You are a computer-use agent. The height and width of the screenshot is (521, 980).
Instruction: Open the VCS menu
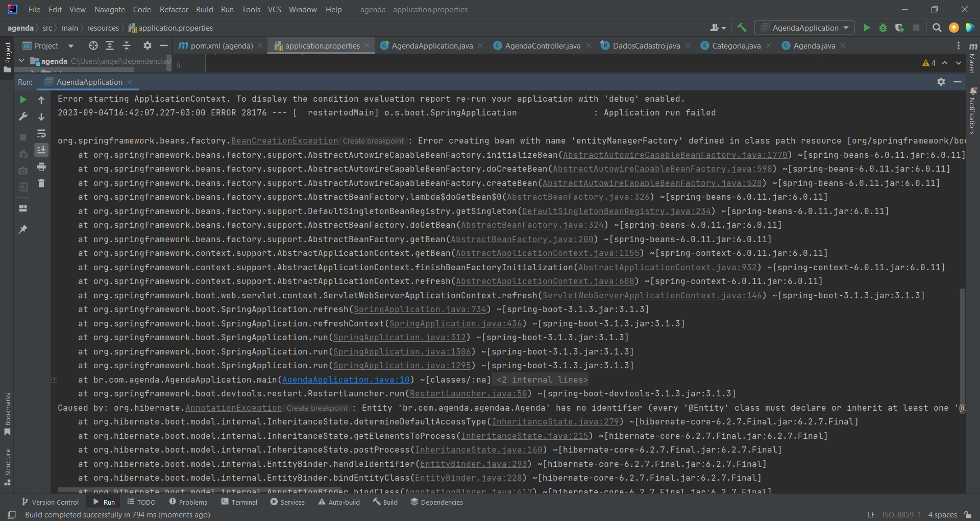[x=275, y=10]
